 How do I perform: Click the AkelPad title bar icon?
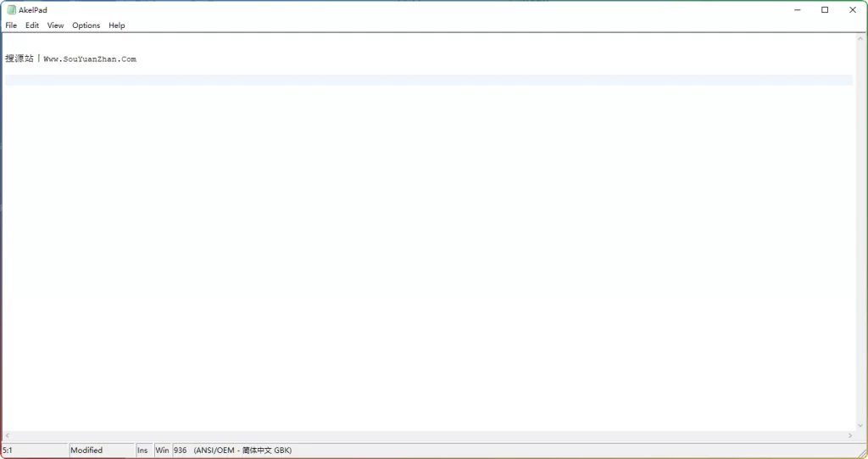tap(11, 10)
